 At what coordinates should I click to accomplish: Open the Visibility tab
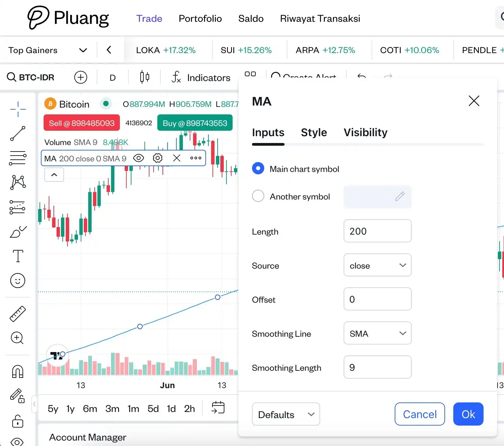pyautogui.click(x=365, y=132)
